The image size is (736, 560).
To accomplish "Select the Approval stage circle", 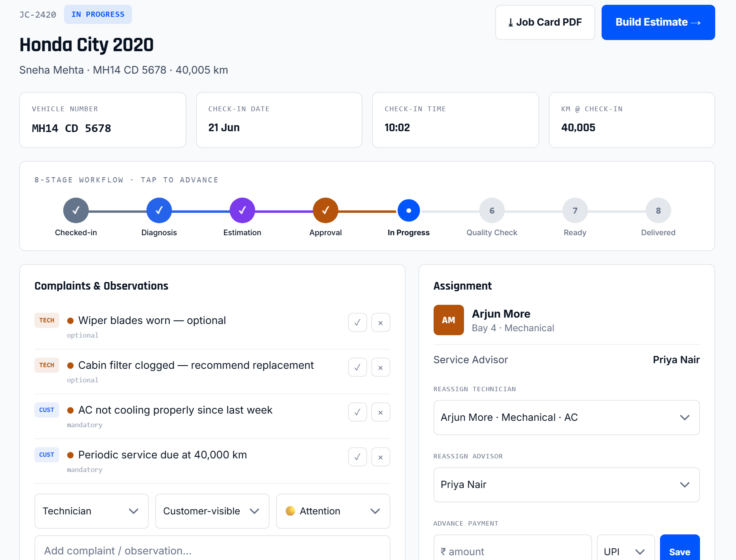I will [326, 210].
